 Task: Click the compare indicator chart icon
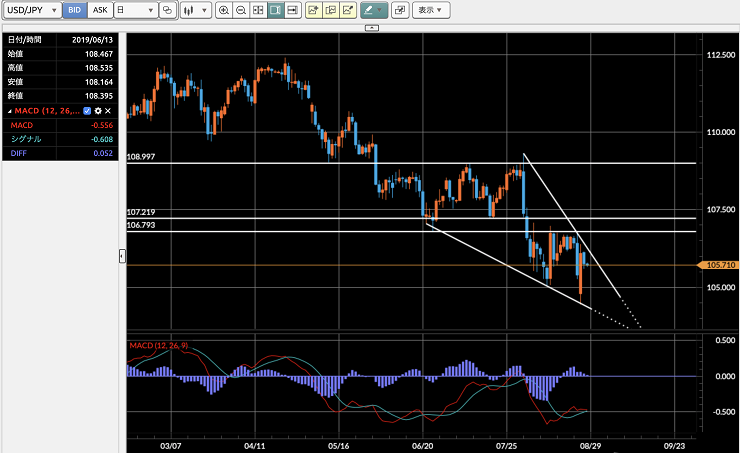pyautogui.click(x=331, y=10)
